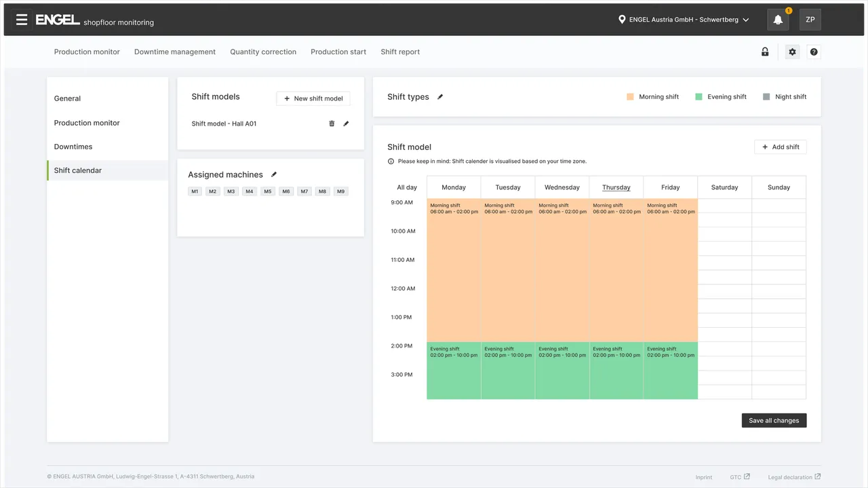Open the help question mark icon
868x488 pixels.
[814, 52]
